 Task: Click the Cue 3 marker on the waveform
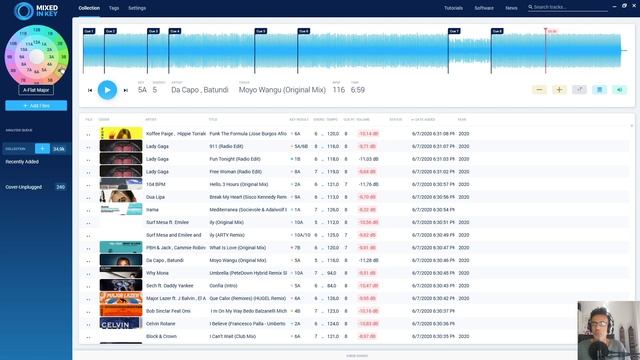(x=153, y=31)
